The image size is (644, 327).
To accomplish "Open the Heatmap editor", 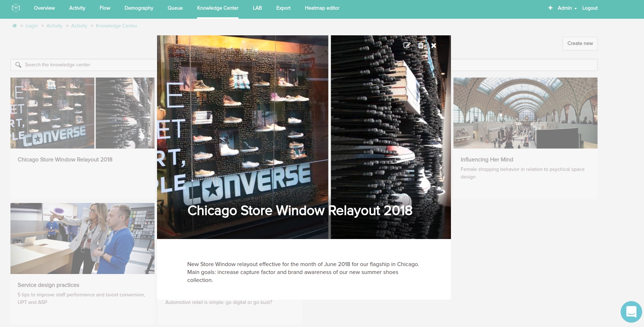I will tap(322, 8).
